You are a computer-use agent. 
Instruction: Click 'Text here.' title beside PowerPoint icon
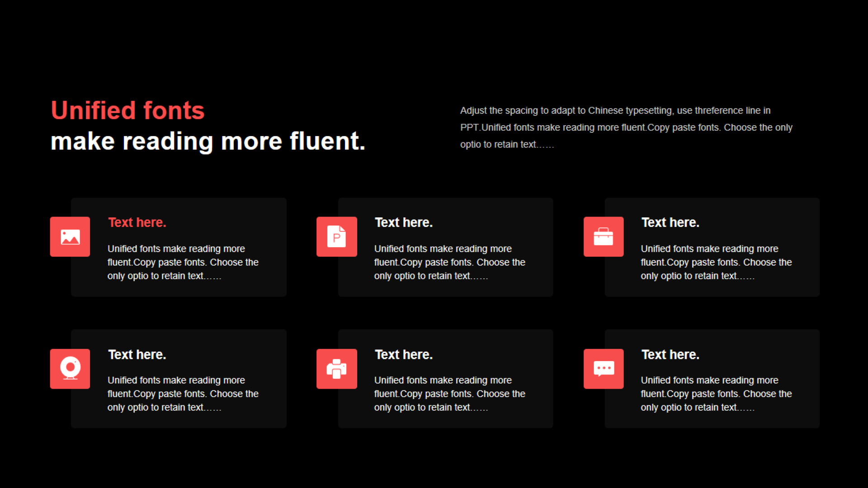click(404, 222)
